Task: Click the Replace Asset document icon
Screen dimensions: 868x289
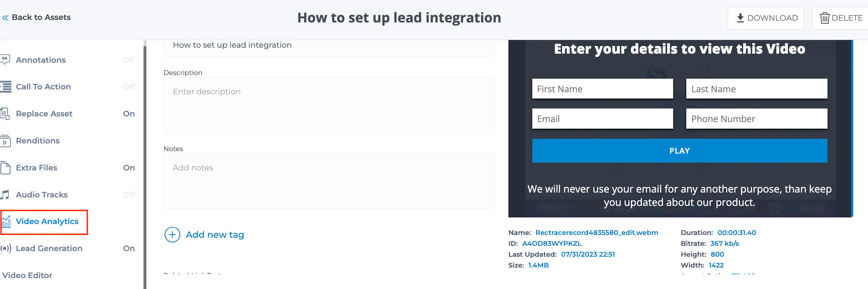Action: (5, 114)
